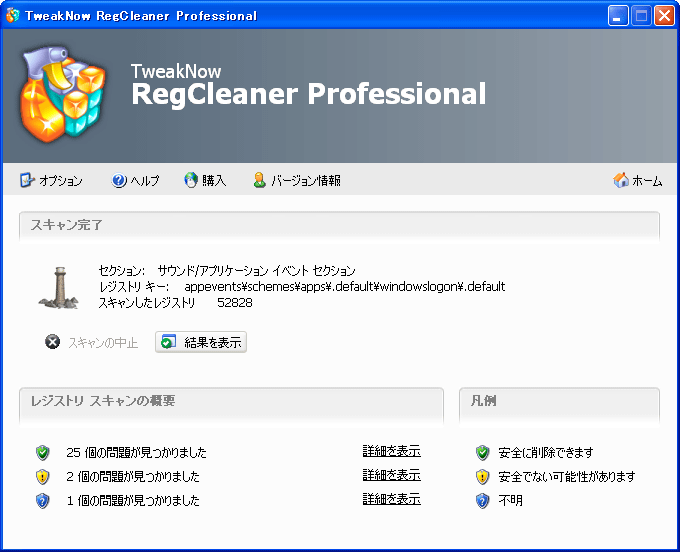Go to ホーム (Home)

(638, 180)
